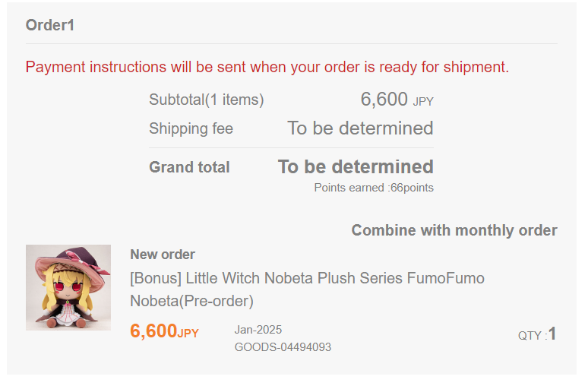Select the Order1 heading

tap(50, 25)
